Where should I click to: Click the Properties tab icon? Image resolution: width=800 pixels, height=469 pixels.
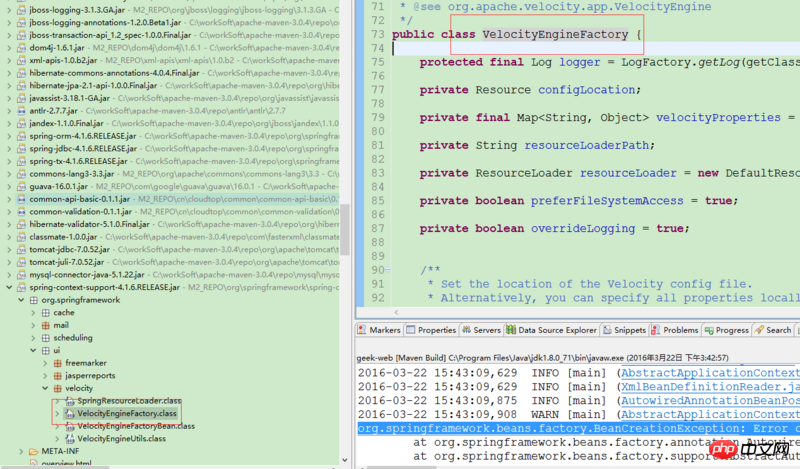tap(411, 330)
